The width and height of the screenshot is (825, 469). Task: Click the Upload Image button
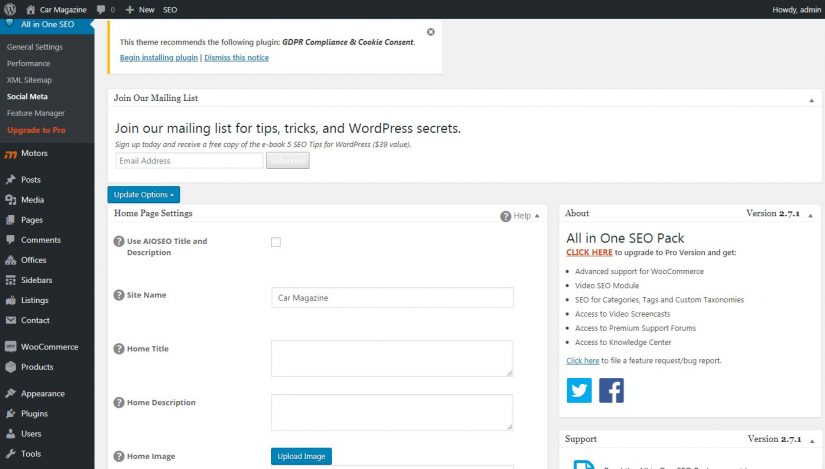point(300,456)
